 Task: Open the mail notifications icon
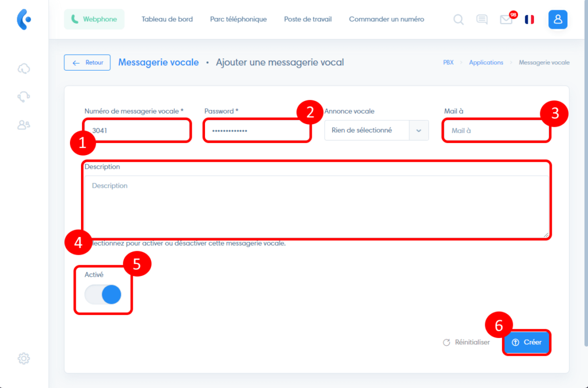pyautogui.click(x=506, y=20)
